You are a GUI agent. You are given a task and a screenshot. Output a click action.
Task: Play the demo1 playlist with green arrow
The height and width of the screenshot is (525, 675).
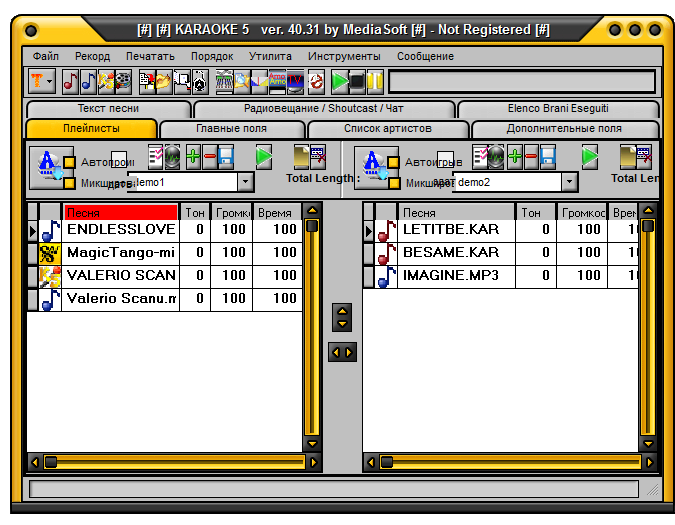(x=263, y=156)
